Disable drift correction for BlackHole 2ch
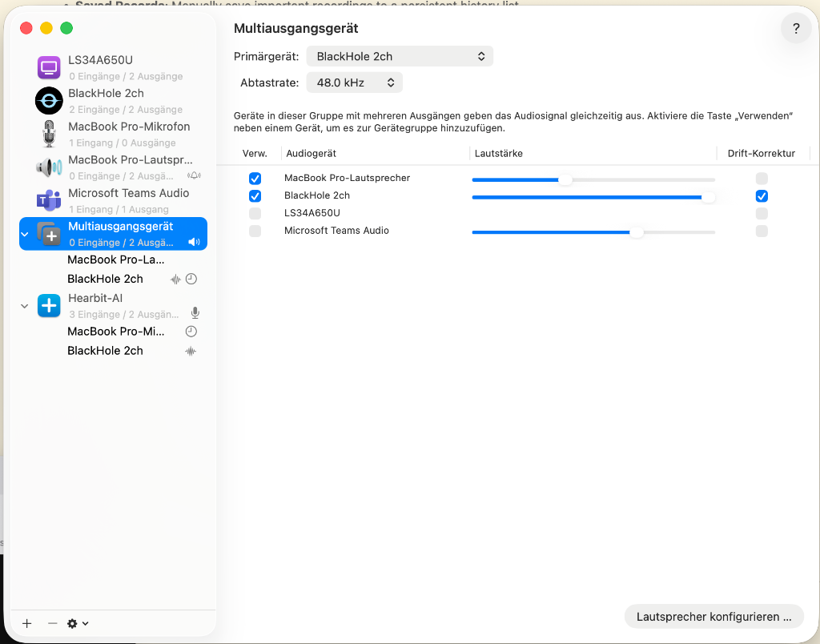 pyautogui.click(x=762, y=196)
